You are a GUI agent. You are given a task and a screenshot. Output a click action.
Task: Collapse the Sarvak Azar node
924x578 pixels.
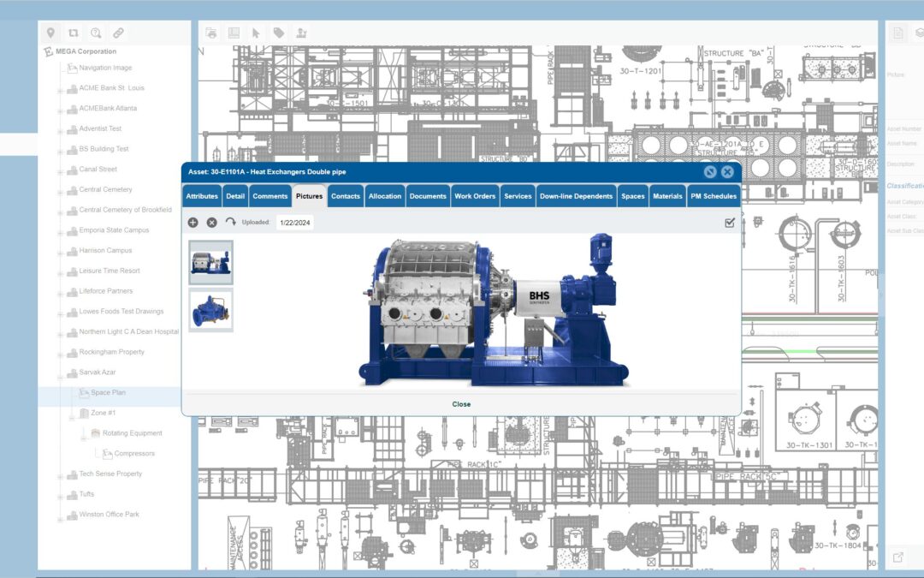coord(60,376)
